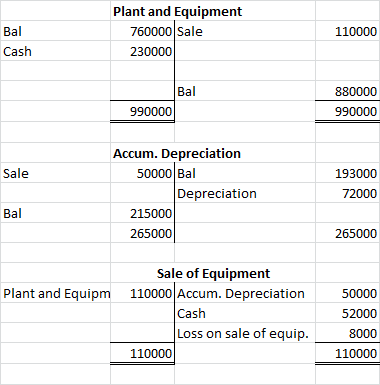Click Accum. Depreciation label in Sale of Equipment account
Screen dimensions: 380x385
tap(241, 293)
